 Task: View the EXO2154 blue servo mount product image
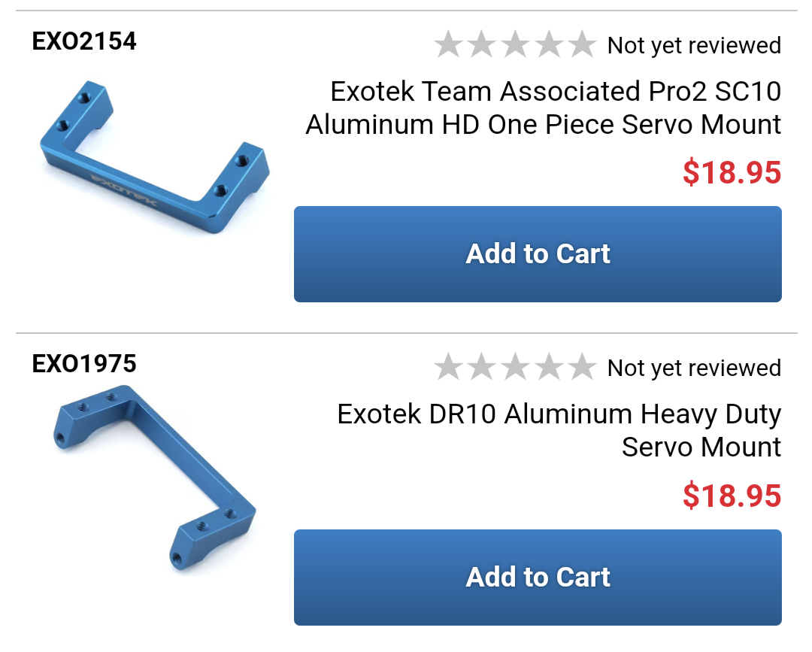tap(155, 157)
